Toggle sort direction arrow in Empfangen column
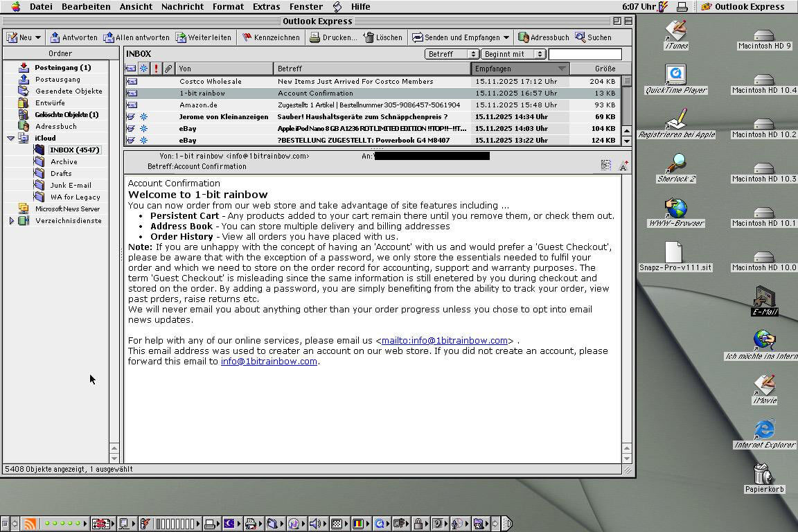The height and width of the screenshot is (532, 798). pyautogui.click(x=562, y=69)
